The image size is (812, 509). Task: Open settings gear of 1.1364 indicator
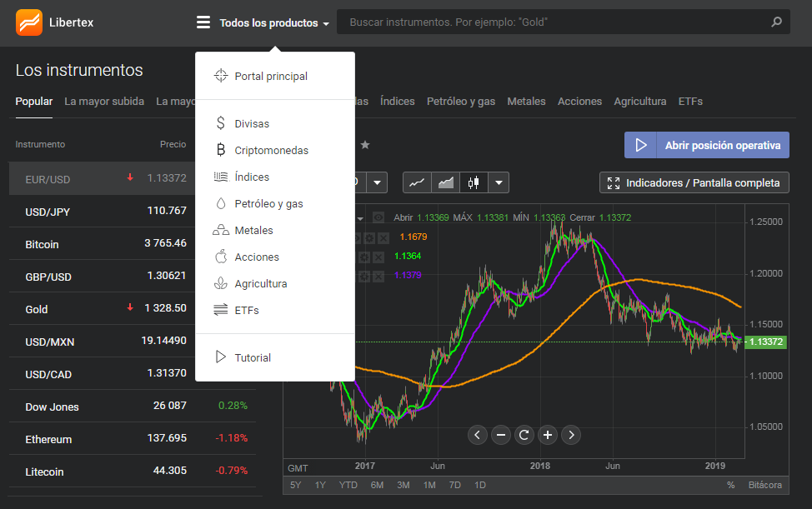pyautogui.click(x=364, y=257)
